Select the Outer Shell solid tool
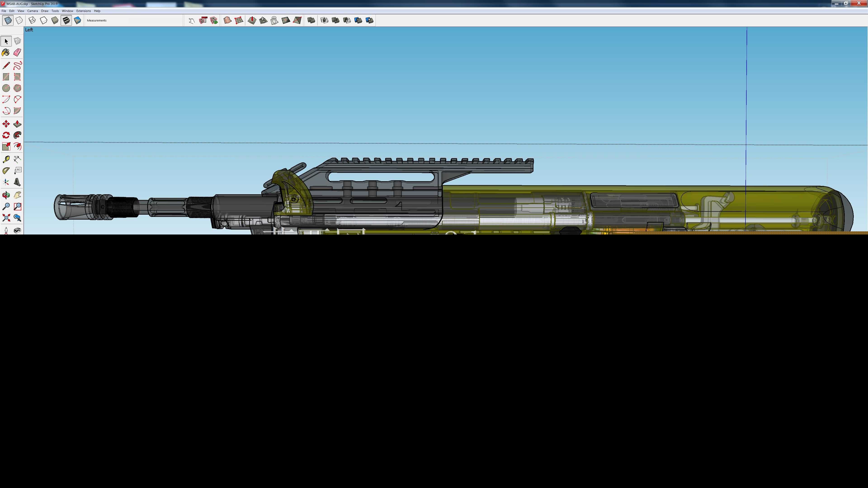Image resolution: width=868 pixels, height=488 pixels. tap(311, 21)
